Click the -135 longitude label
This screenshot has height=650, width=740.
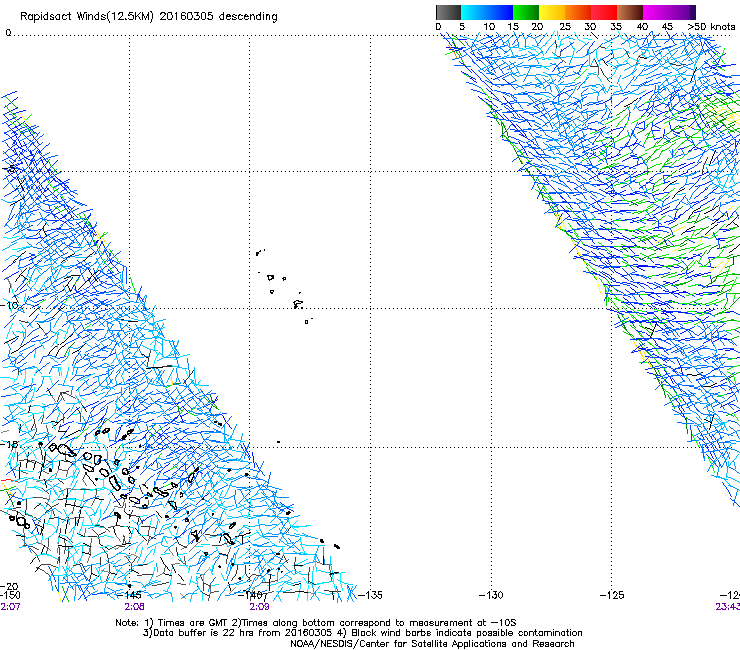pyautogui.click(x=370, y=595)
